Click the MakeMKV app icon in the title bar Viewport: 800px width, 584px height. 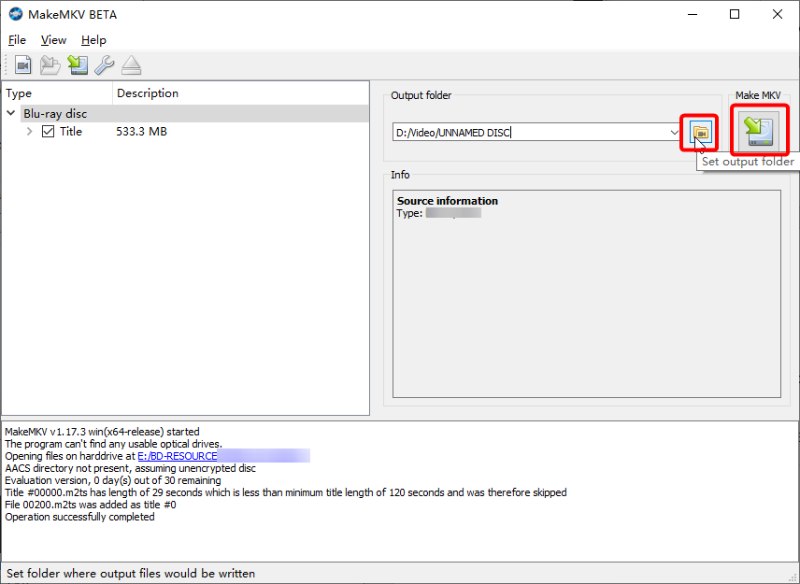15,14
